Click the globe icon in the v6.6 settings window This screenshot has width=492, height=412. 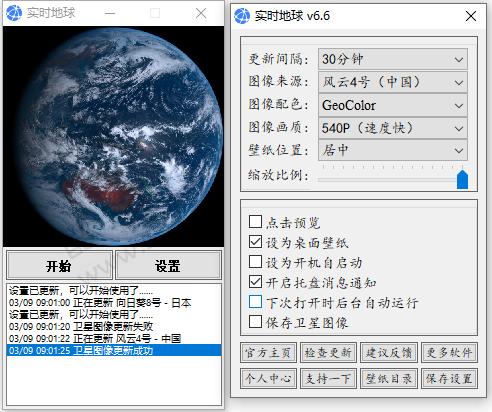(x=242, y=16)
